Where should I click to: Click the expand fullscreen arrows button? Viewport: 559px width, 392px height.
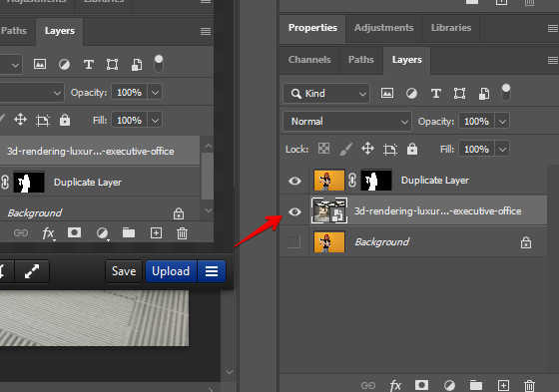pos(32,271)
